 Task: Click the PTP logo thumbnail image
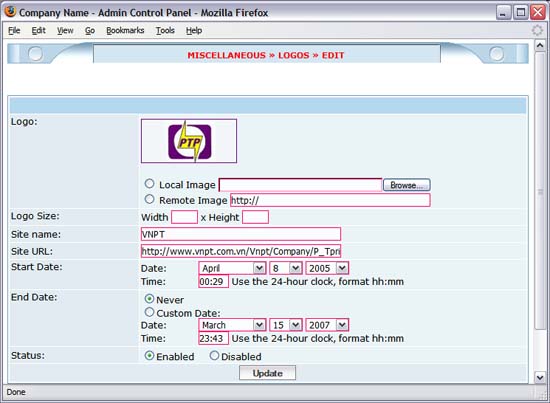pos(189,141)
